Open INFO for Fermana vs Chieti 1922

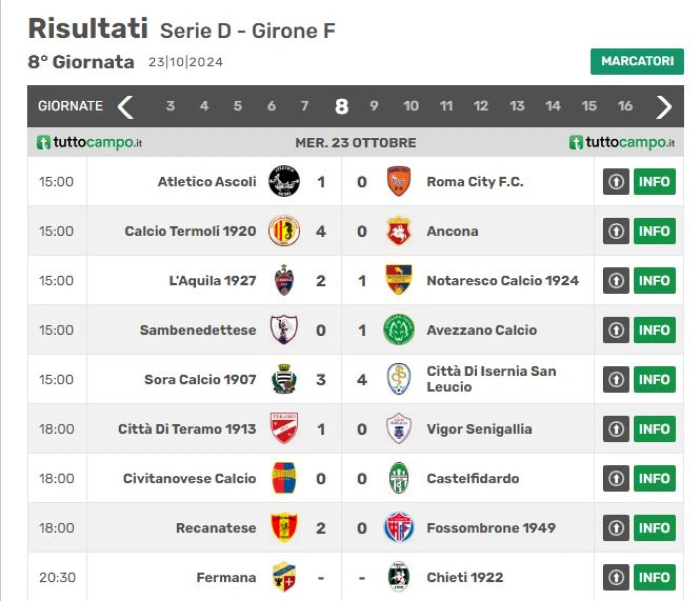tap(655, 577)
